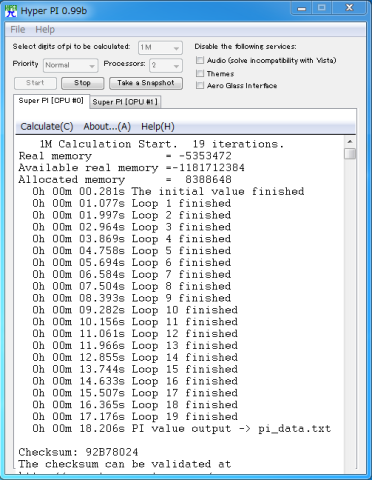Click the scrollbar up arrow in output pane
Screen dimensions: 372x480
[350, 142]
